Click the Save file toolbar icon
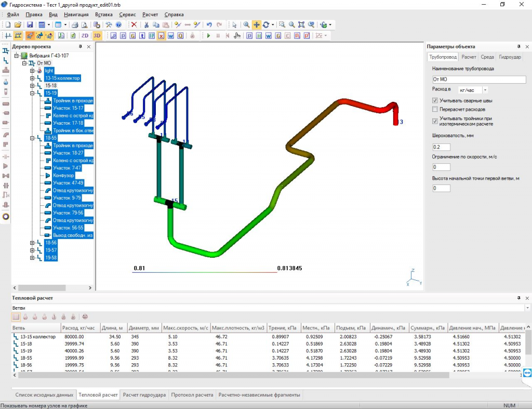 click(30, 25)
